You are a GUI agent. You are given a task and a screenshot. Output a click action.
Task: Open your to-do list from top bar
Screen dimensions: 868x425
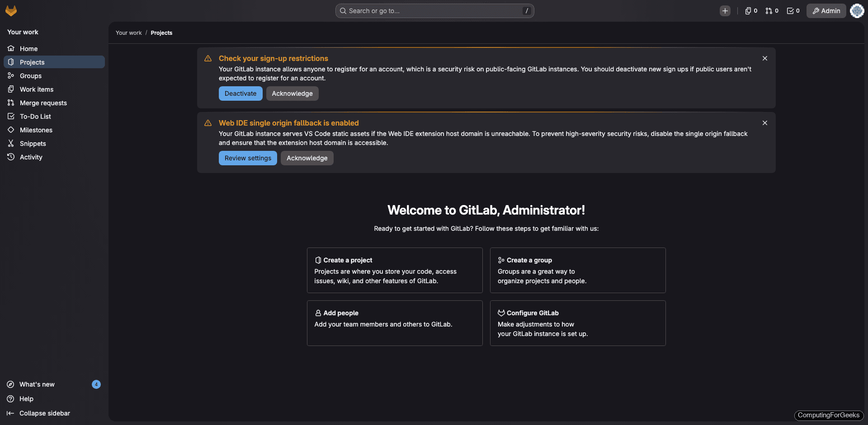pyautogui.click(x=793, y=10)
